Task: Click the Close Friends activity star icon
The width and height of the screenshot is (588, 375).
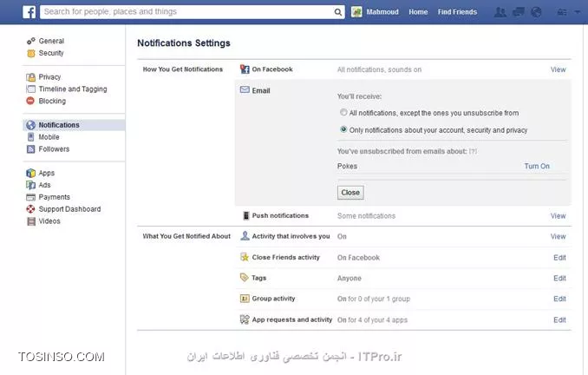Action: point(245,257)
